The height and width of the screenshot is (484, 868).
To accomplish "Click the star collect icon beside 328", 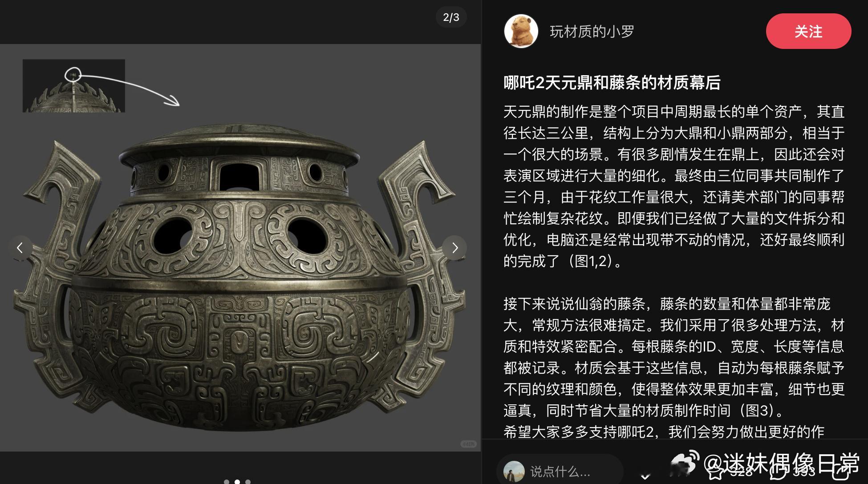I will tap(715, 471).
